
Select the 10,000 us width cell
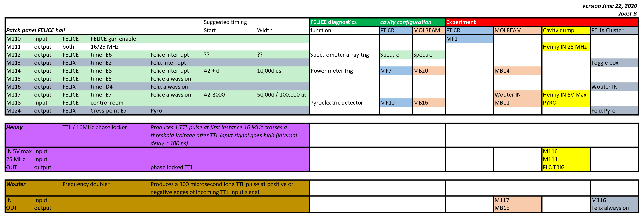269,71
